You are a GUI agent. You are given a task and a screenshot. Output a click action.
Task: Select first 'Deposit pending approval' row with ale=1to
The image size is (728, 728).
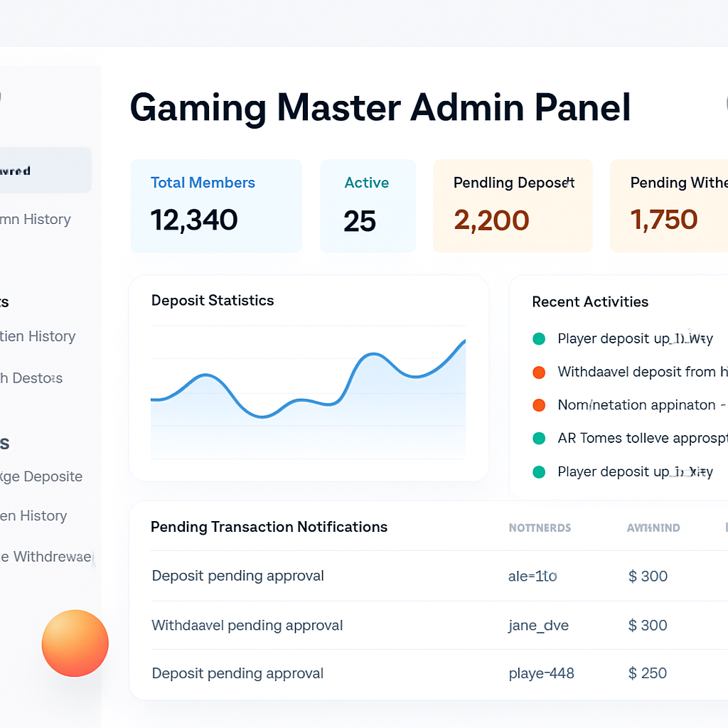click(439, 576)
